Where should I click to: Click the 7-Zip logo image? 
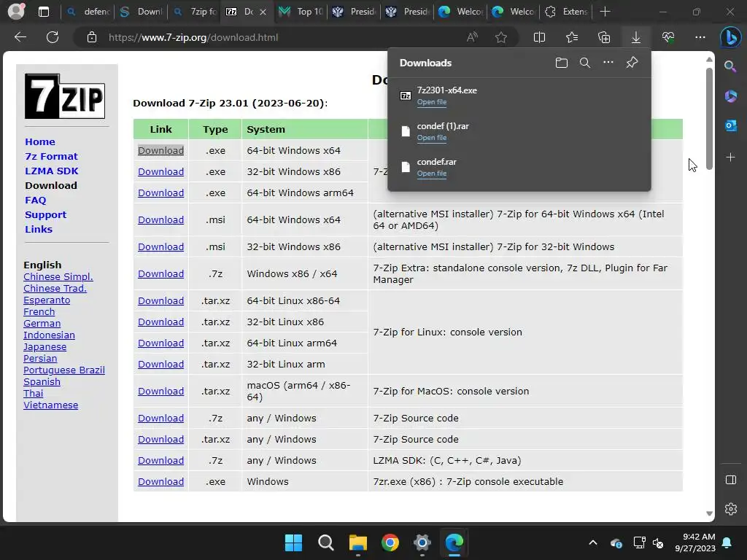point(65,96)
